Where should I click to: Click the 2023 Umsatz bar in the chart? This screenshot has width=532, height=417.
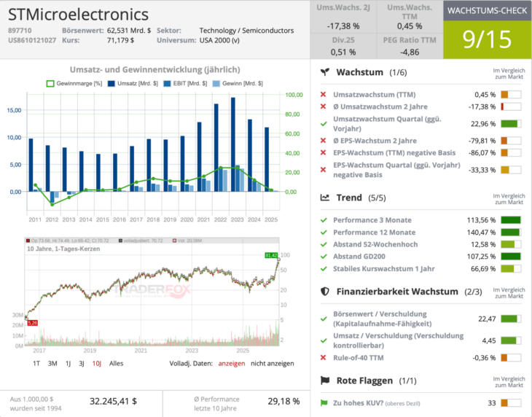232,144
